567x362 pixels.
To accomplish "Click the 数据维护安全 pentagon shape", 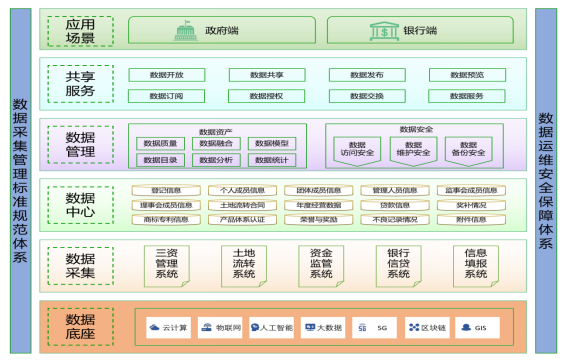I will coord(414,151).
